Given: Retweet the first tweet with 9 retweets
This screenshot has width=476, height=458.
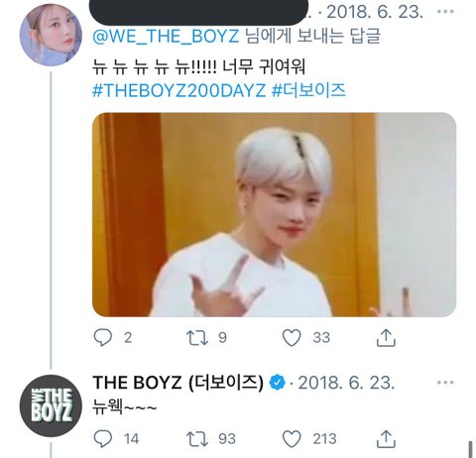Looking at the screenshot, I should point(197,338).
